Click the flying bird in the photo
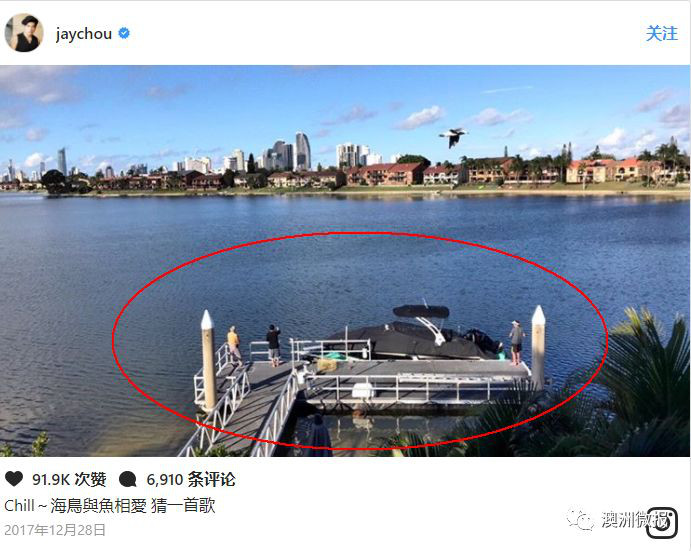The image size is (691, 551). click(453, 137)
